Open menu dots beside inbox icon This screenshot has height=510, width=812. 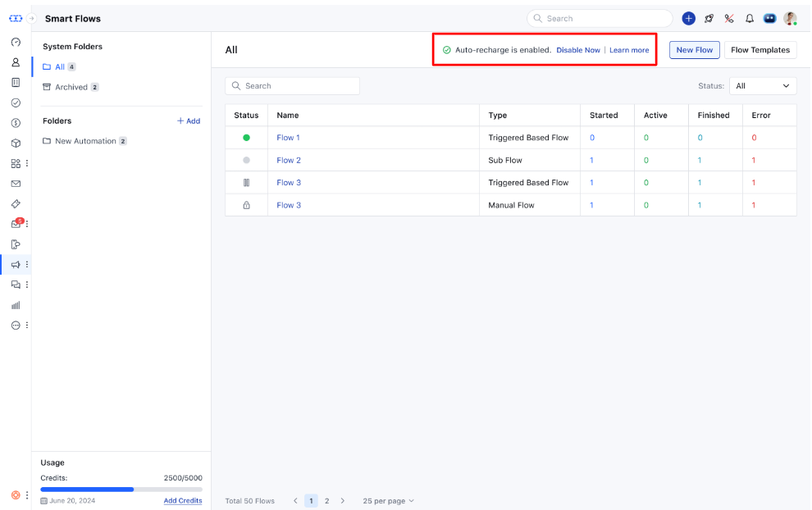click(x=27, y=224)
